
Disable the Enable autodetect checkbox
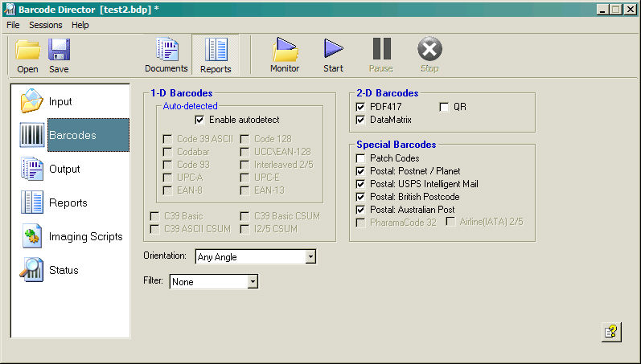click(x=199, y=120)
